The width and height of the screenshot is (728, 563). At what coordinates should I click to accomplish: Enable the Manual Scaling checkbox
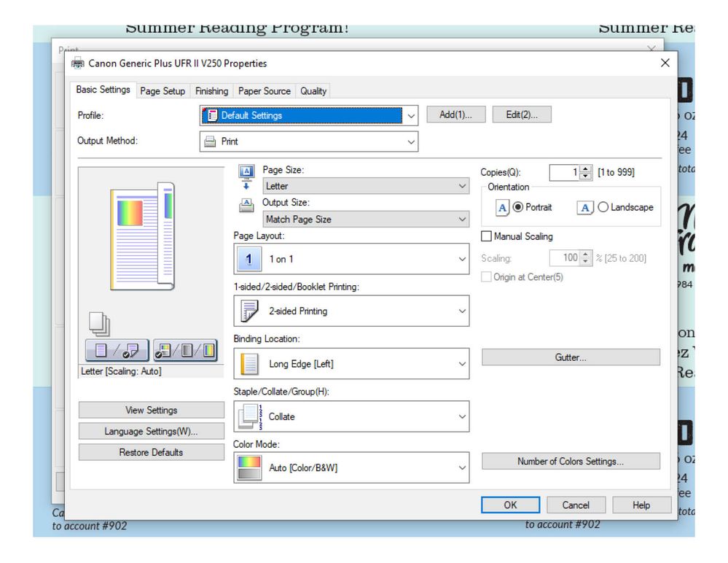tap(487, 236)
